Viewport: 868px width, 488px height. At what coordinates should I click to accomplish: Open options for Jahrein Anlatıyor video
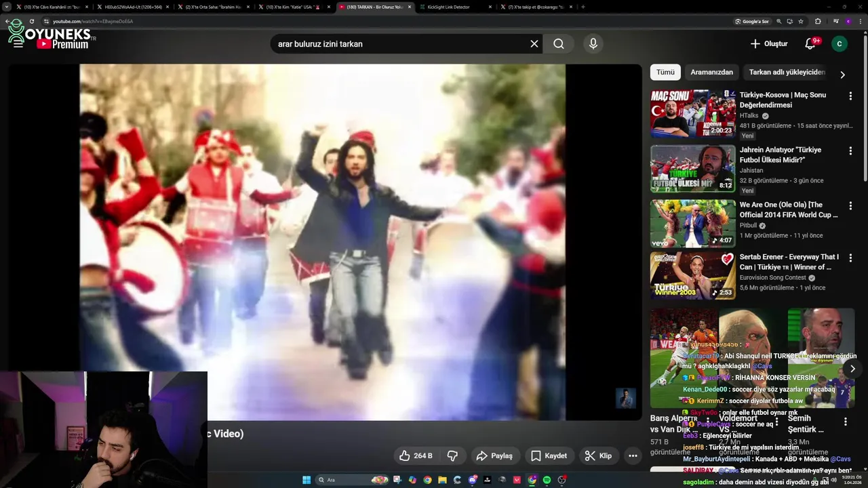point(850,151)
